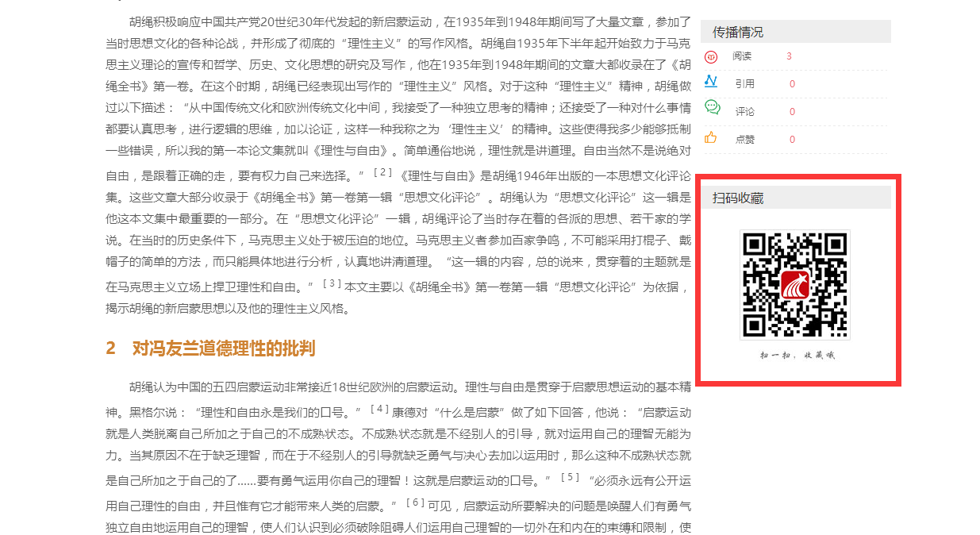Click the 扫码收藏 panel header
Screen dimensions: 980x535
click(738, 198)
